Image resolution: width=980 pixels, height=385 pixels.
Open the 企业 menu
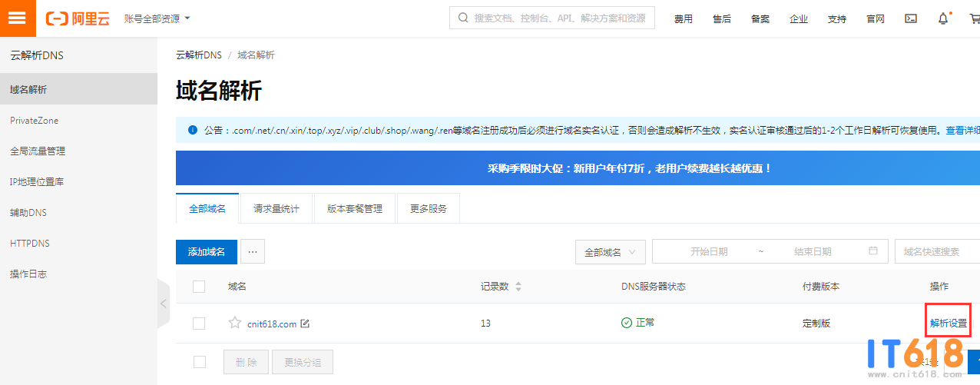pyautogui.click(x=799, y=18)
